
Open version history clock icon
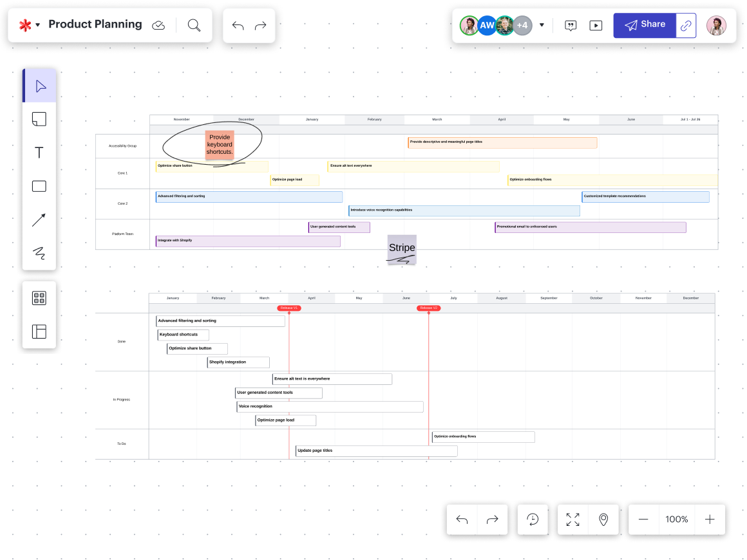(533, 519)
